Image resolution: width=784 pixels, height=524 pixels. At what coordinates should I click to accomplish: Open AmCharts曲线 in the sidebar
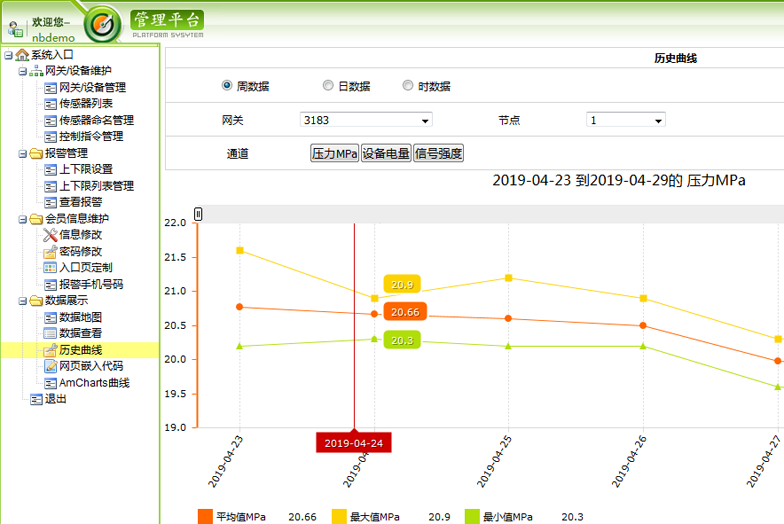point(93,382)
